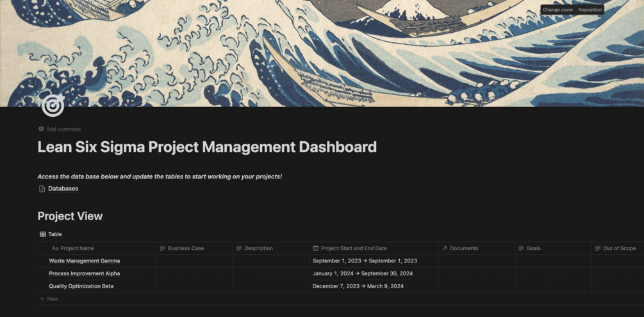Screen dimensions: 644x317
Task: Click the Business Case column text icon
Action: point(163,248)
